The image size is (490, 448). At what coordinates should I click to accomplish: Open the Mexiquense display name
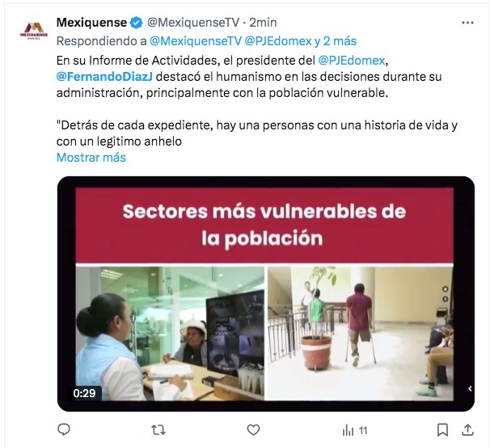click(x=91, y=23)
